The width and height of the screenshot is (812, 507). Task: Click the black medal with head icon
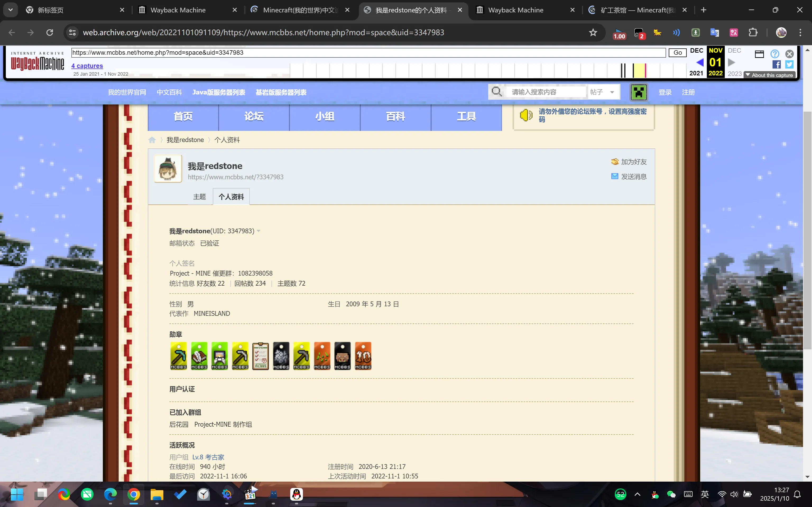343,356
